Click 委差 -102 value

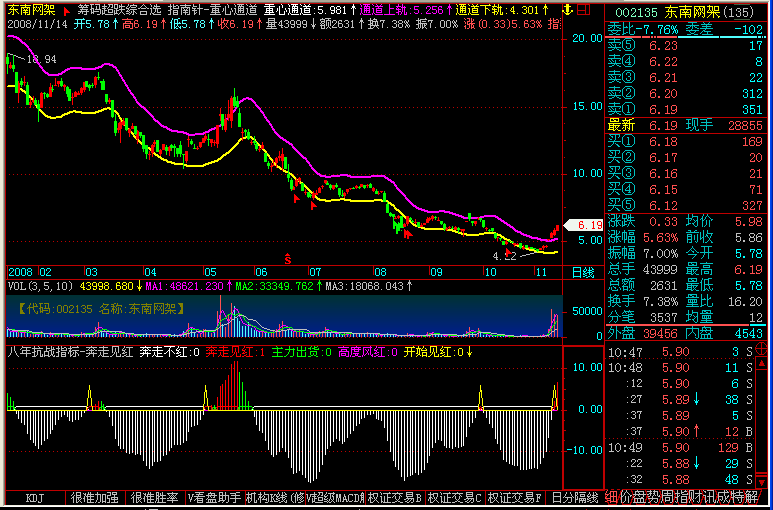click(x=748, y=30)
